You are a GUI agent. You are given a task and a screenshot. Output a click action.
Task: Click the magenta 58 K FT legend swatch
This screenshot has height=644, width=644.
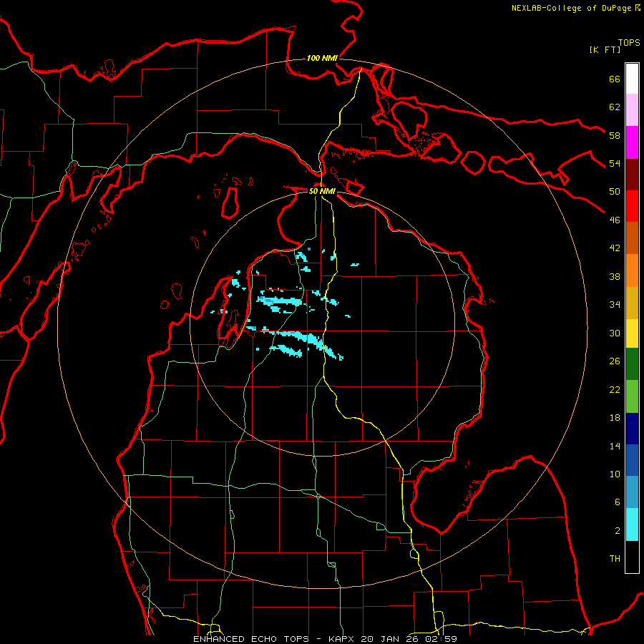click(632, 142)
